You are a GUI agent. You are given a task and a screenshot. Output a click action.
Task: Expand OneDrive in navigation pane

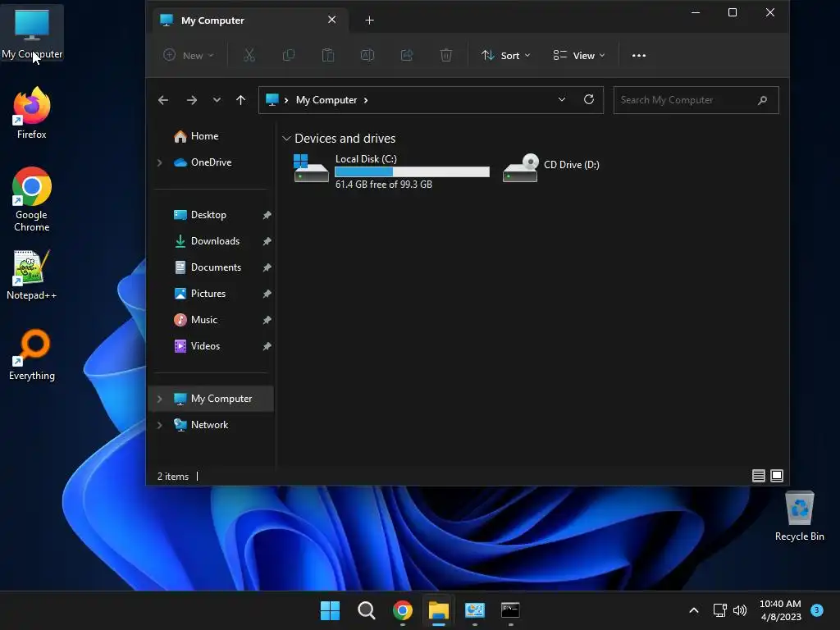point(159,162)
